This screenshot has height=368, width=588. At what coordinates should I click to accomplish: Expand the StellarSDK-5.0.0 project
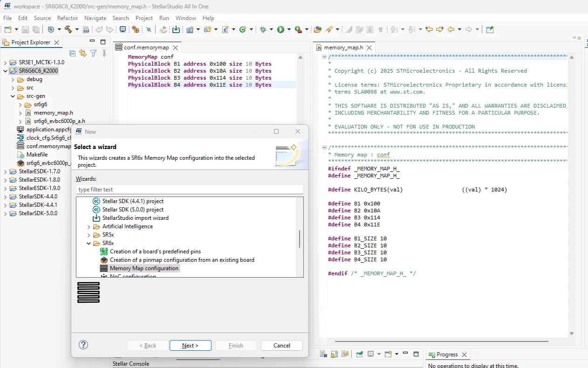[x=6, y=213]
